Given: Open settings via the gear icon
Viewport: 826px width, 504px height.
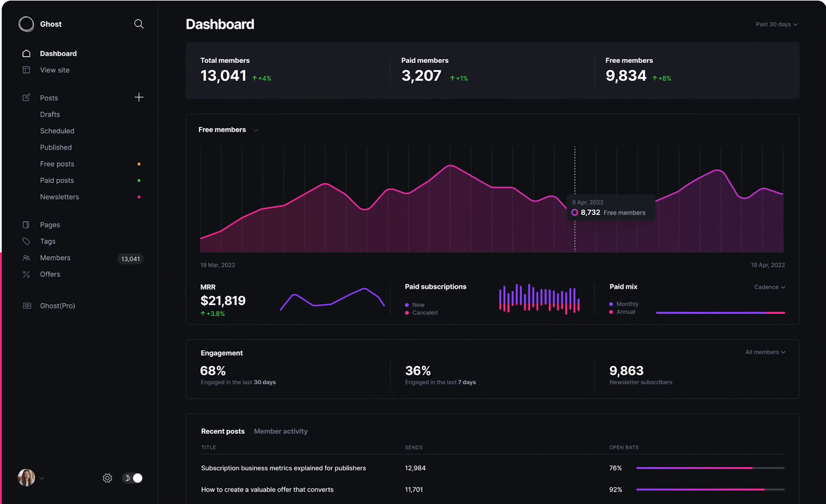Looking at the screenshot, I should [107, 478].
